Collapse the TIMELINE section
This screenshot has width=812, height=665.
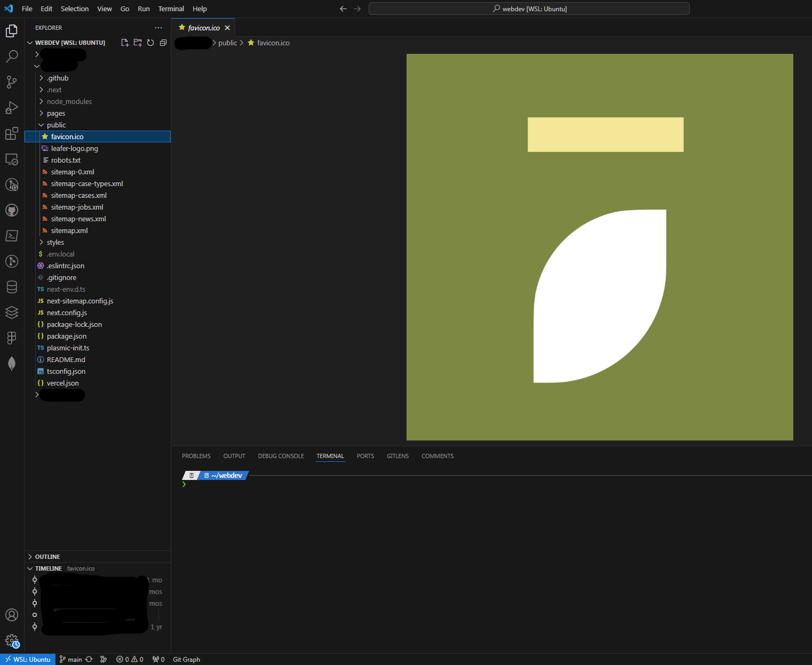[x=48, y=568]
